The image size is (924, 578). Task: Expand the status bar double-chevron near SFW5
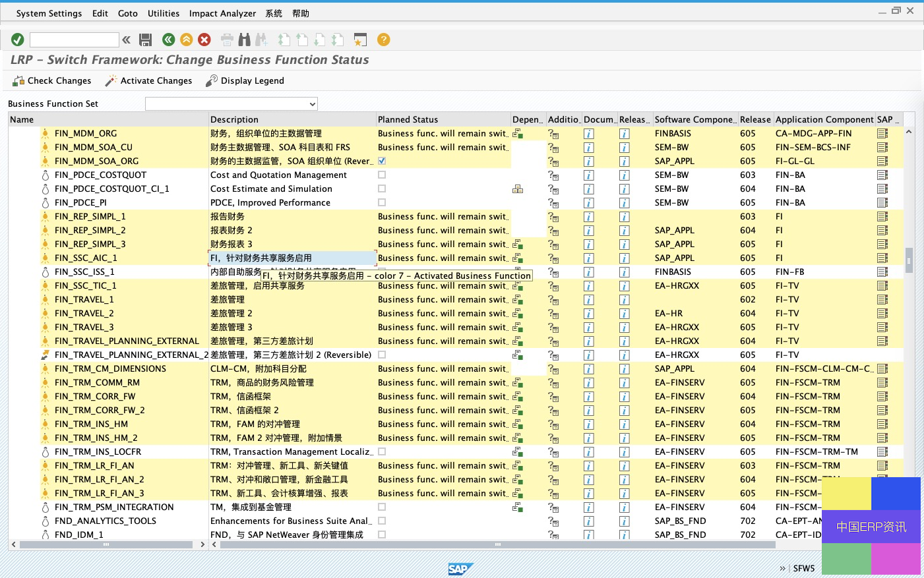(783, 568)
